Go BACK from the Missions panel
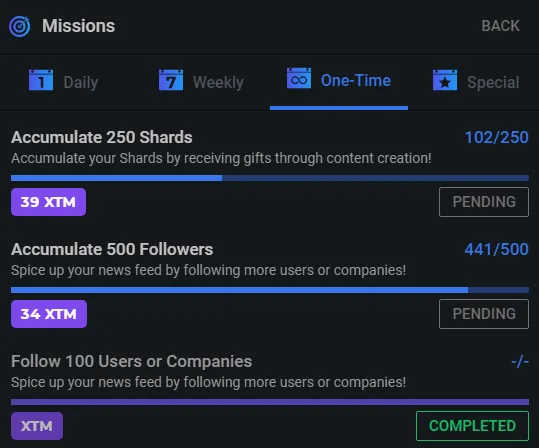 point(500,26)
